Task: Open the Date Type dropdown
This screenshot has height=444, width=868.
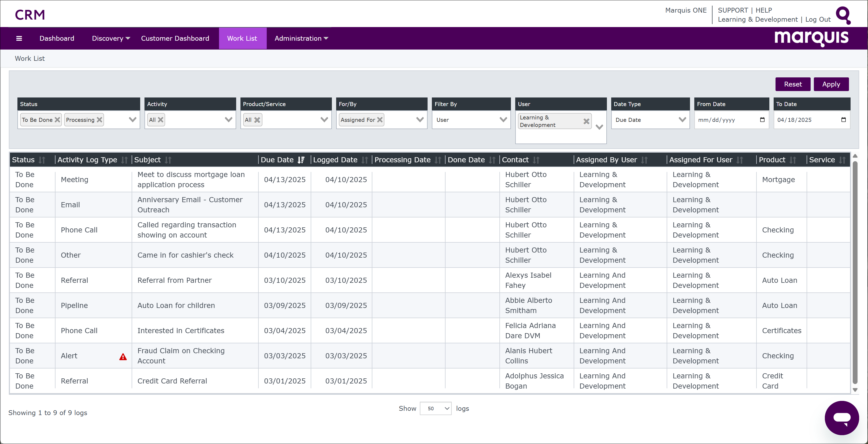Action: click(x=650, y=120)
